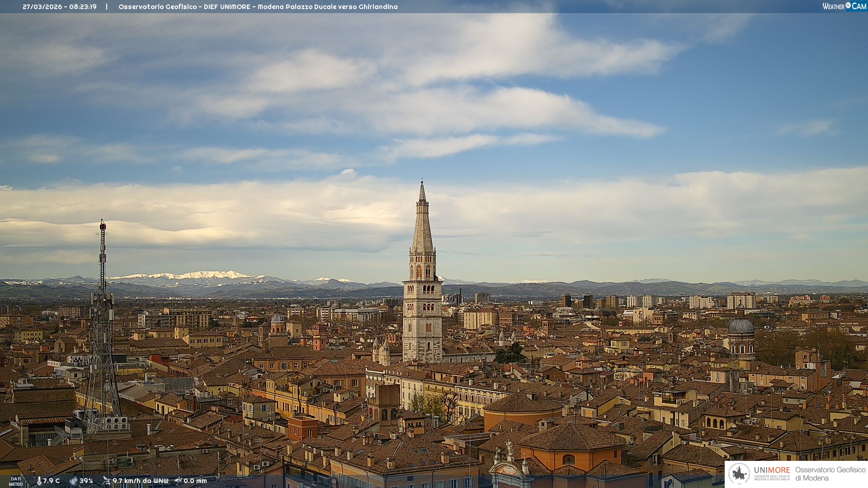
Task: Click the grey dome at right side
Action: [741, 326]
